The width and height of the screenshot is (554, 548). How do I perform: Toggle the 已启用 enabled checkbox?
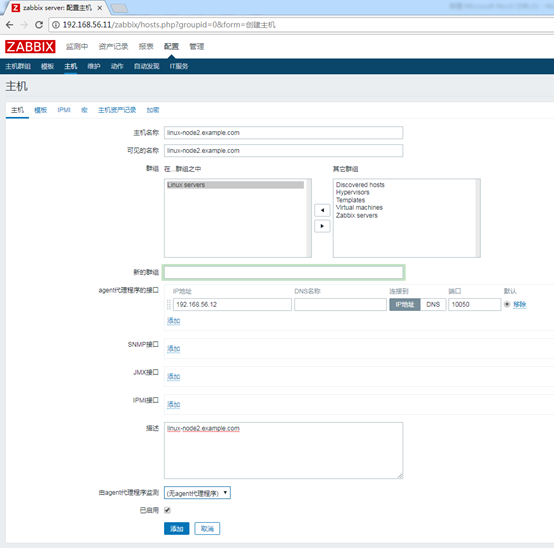(x=167, y=510)
